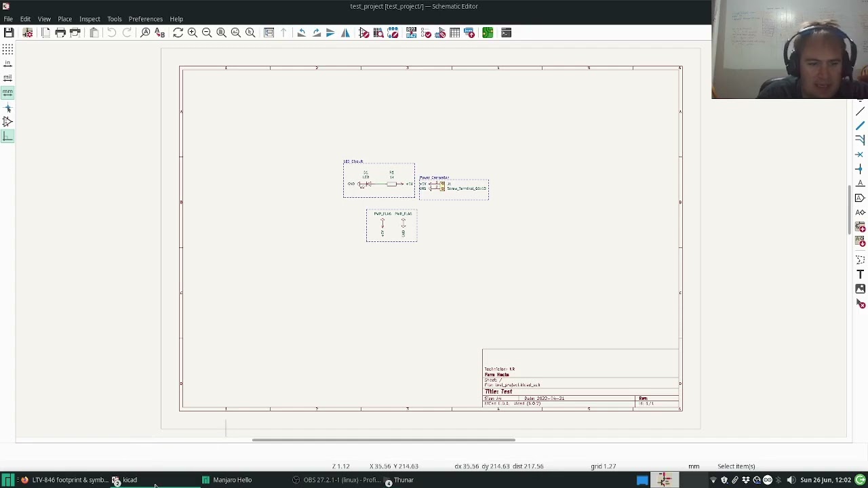Viewport: 868px width, 488px height.
Task: Toggle 90-degree line drawing mode
Action: [x=7, y=137]
